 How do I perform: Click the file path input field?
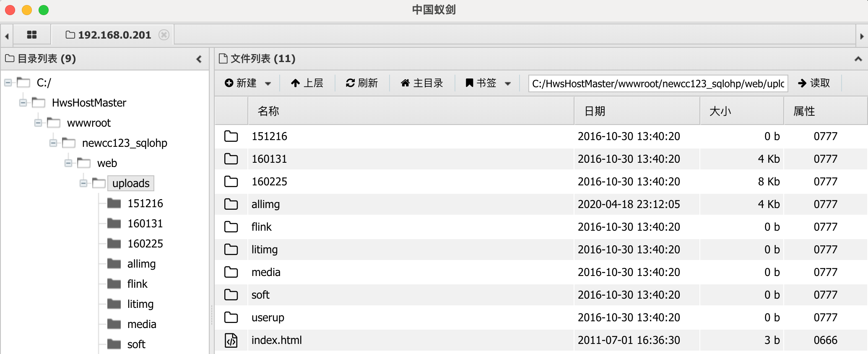click(x=658, y=83)
